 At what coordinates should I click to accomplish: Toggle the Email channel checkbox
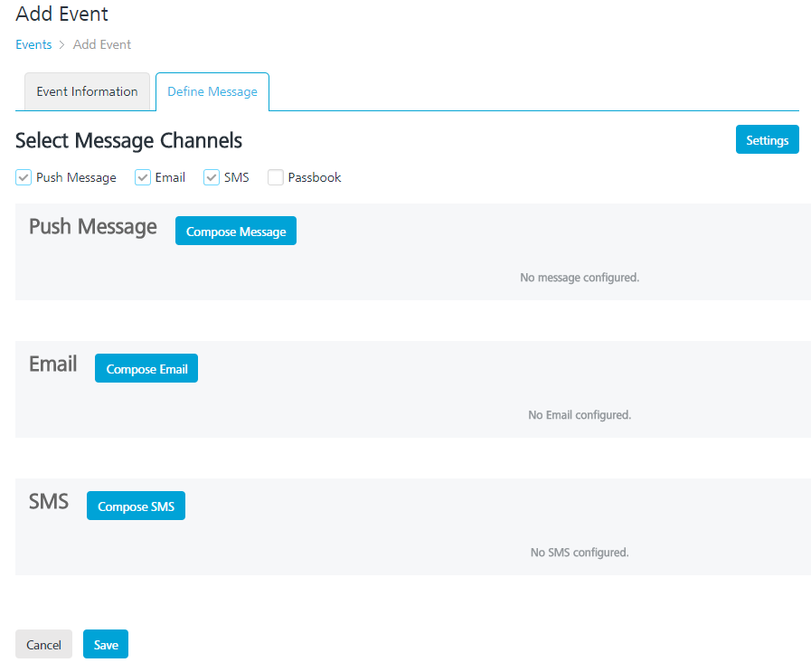[143, 177]
